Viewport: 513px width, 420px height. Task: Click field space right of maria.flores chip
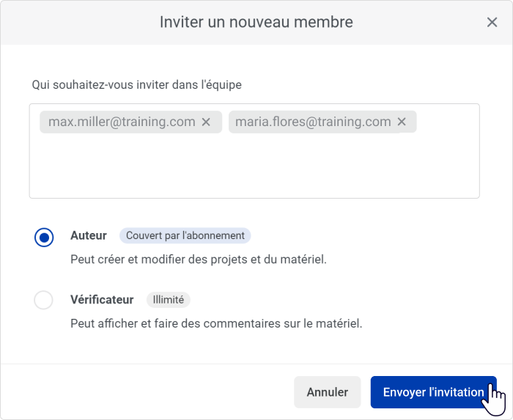tap(447, 122)
